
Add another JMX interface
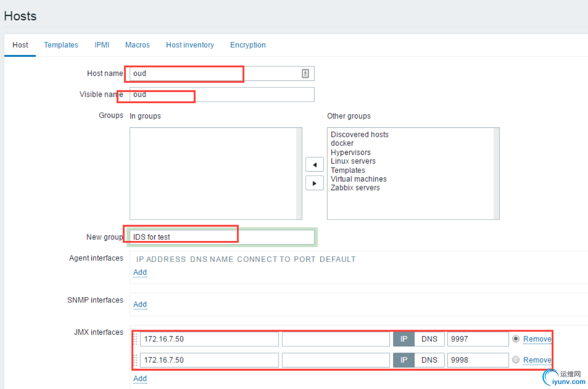(140, 378)
